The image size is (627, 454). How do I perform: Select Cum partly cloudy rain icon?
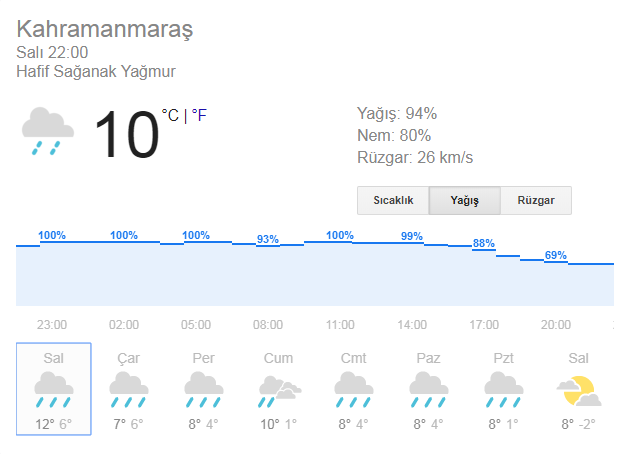280,392
